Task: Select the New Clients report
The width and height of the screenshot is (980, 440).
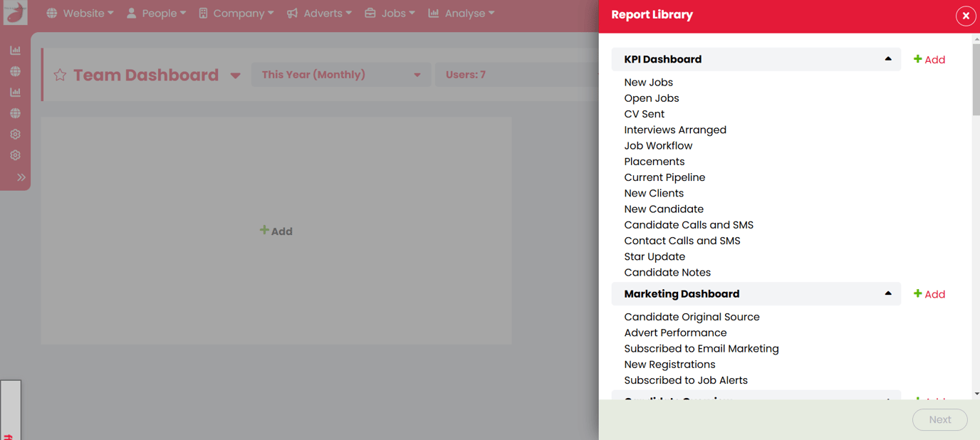Action: coord(654,193)
